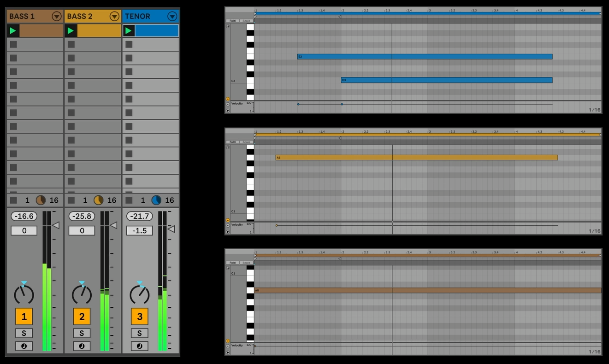This screenshot has width=609, height=364.
Task: Launch the BASS 1 clip
Action: [x=13, y=31]
